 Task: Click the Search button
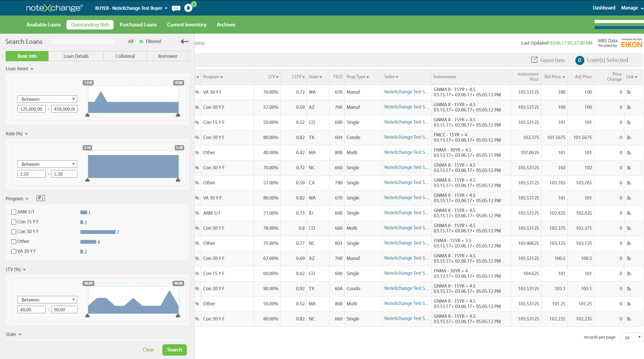click(174, 350)
